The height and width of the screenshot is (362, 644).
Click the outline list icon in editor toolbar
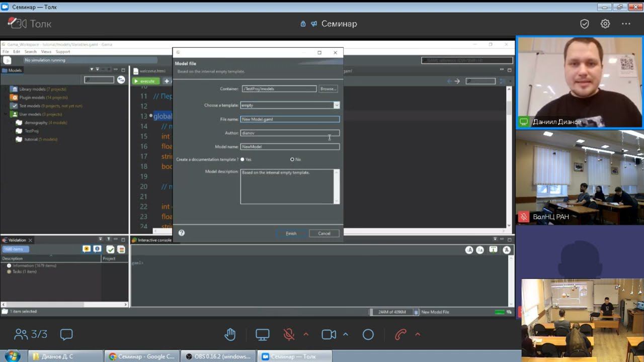point(502,81)
